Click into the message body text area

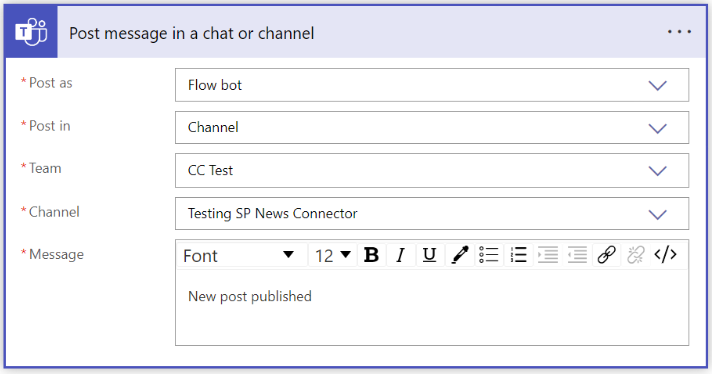tap(432, 307)
